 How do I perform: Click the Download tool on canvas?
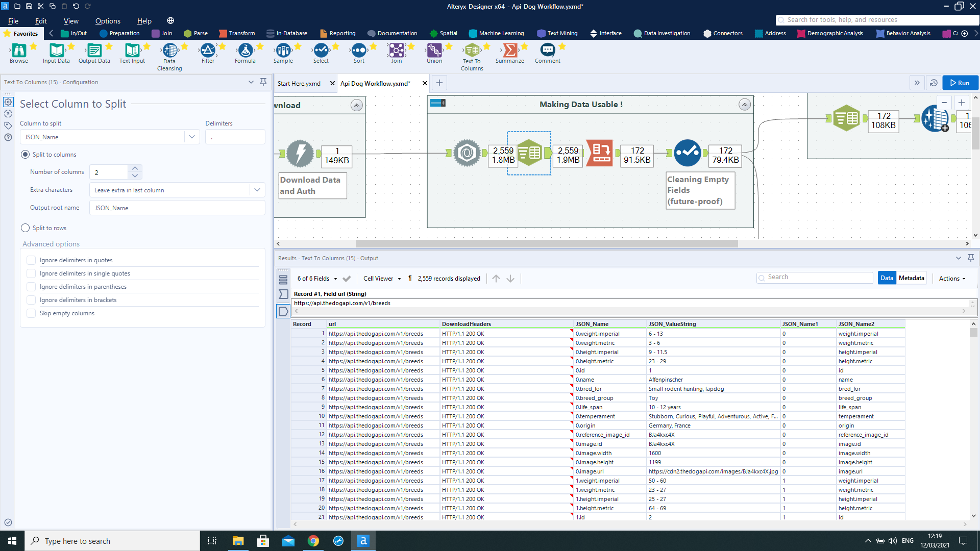(x=300, y=154)
